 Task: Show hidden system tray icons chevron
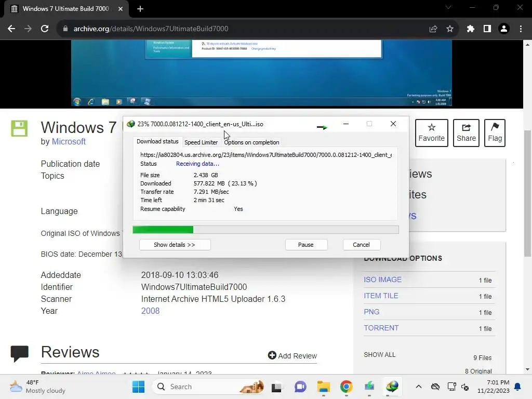point(419,387)
